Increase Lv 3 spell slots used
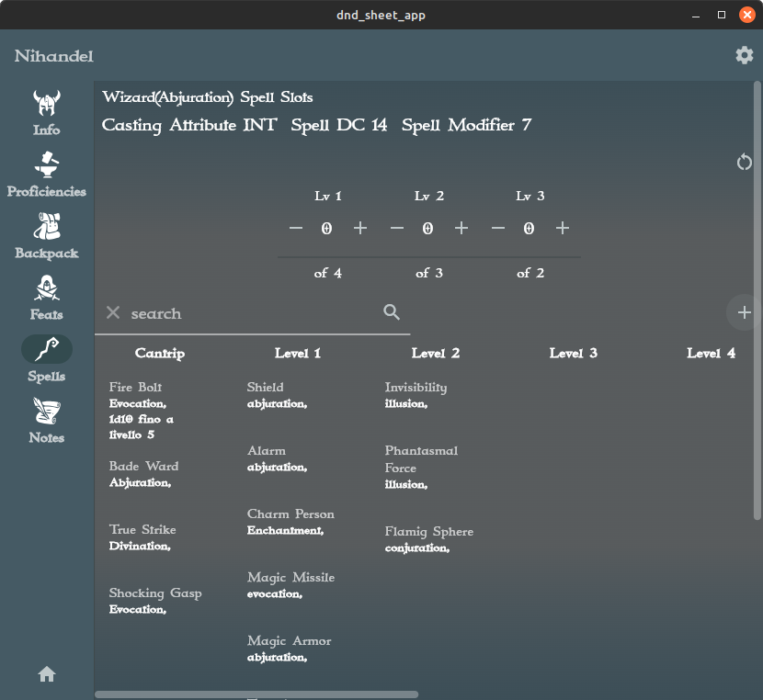 [563, 228]
